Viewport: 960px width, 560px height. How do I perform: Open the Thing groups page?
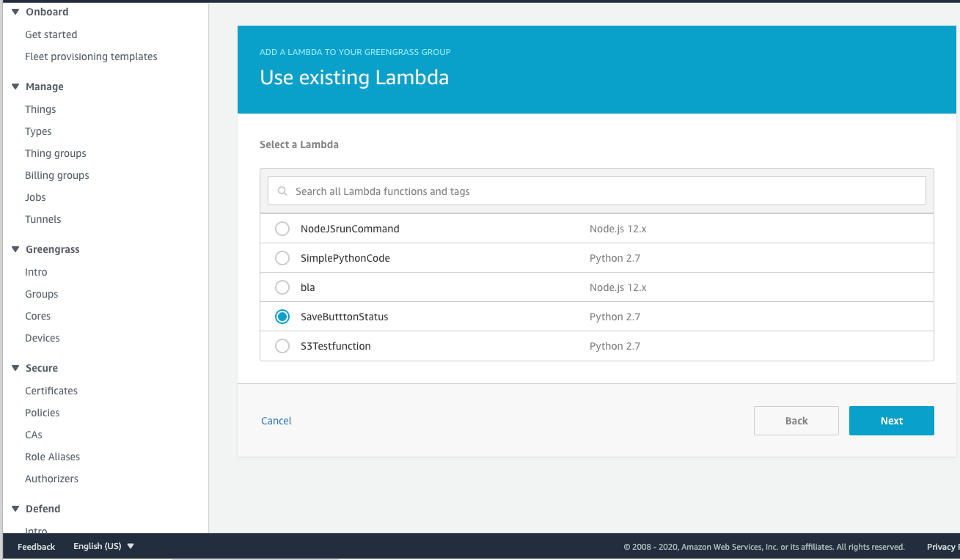pyautogui.click(x=55, y=152)
